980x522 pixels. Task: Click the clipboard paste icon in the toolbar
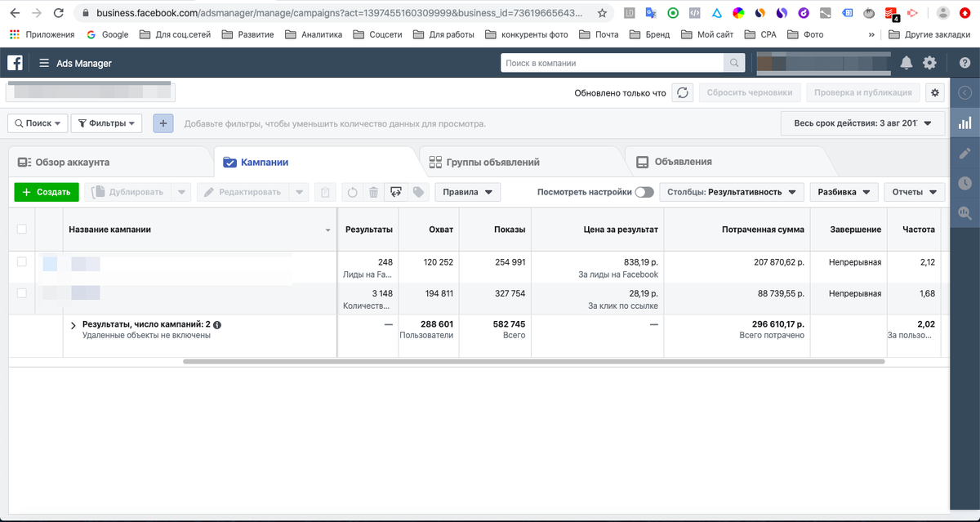coord(325,192)
